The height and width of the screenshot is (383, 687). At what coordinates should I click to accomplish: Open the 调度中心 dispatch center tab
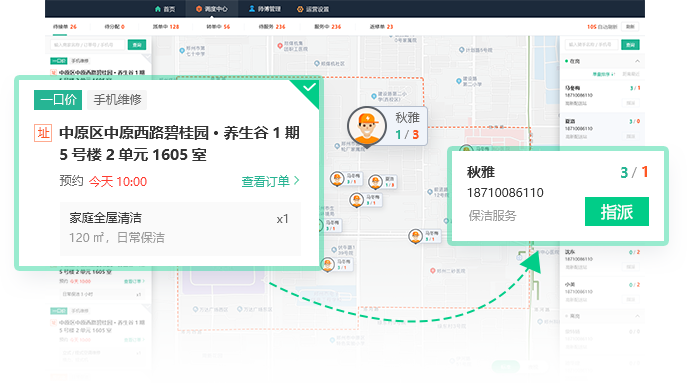212,9
